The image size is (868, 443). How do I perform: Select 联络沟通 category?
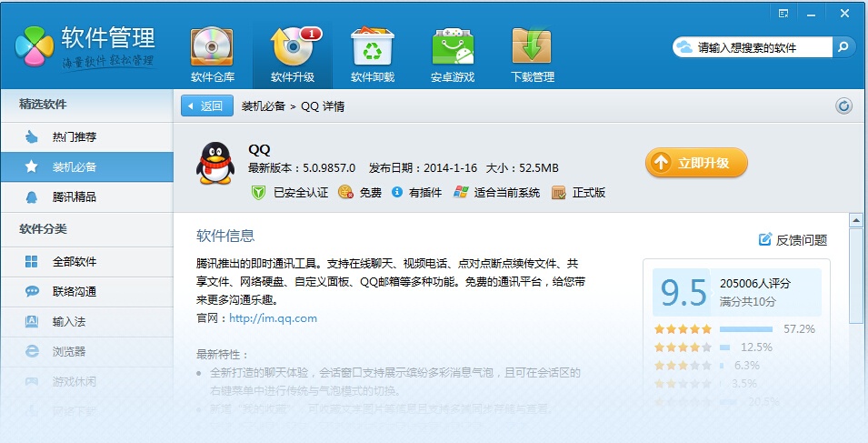click(87, 291)
